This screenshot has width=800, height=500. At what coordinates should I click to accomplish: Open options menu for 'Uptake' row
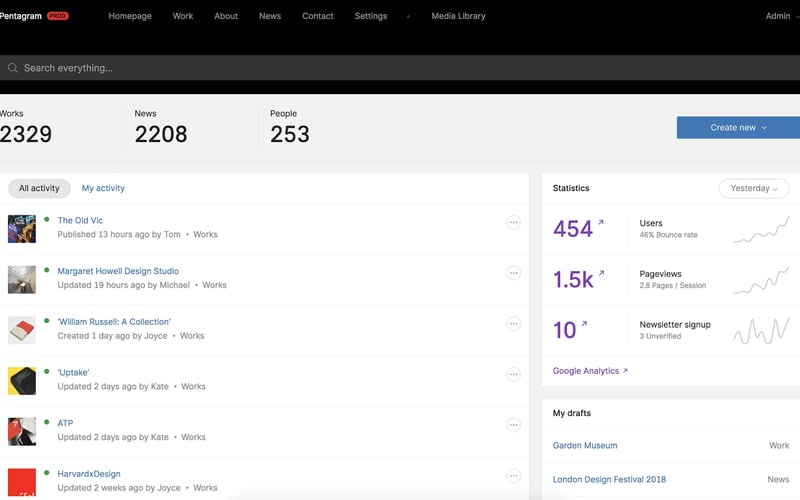[x=513, y=374]
